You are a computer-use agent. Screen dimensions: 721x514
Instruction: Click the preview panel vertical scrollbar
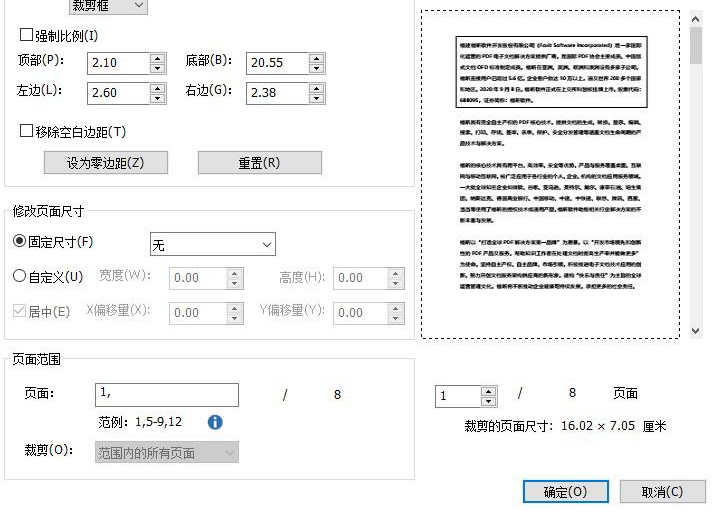(696, 180)
